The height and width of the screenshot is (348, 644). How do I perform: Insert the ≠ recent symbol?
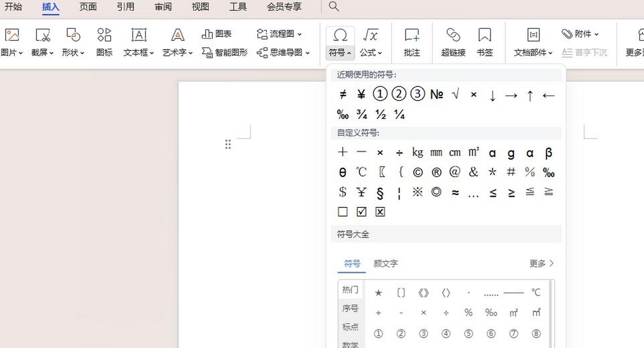[343, 94]
